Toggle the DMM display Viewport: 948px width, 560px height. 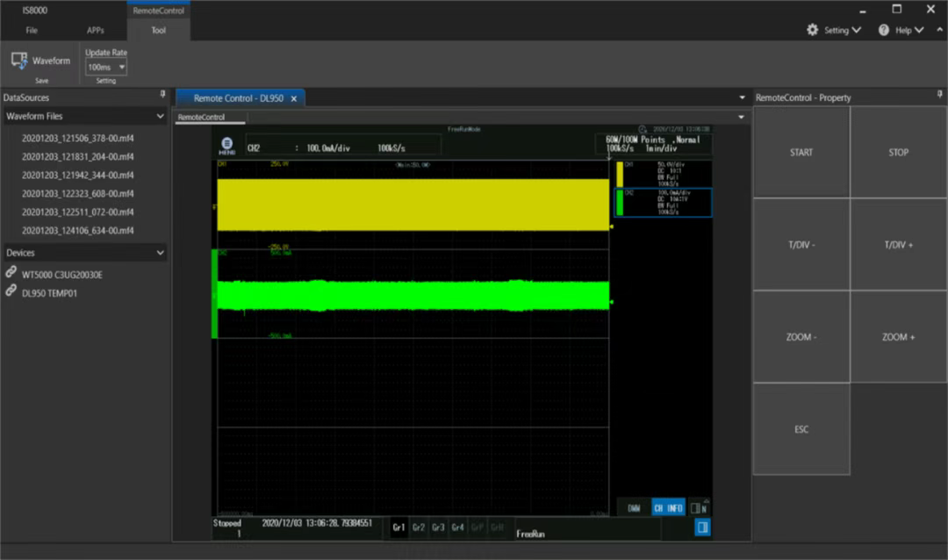pyautogui.click(x=634, y=508)
